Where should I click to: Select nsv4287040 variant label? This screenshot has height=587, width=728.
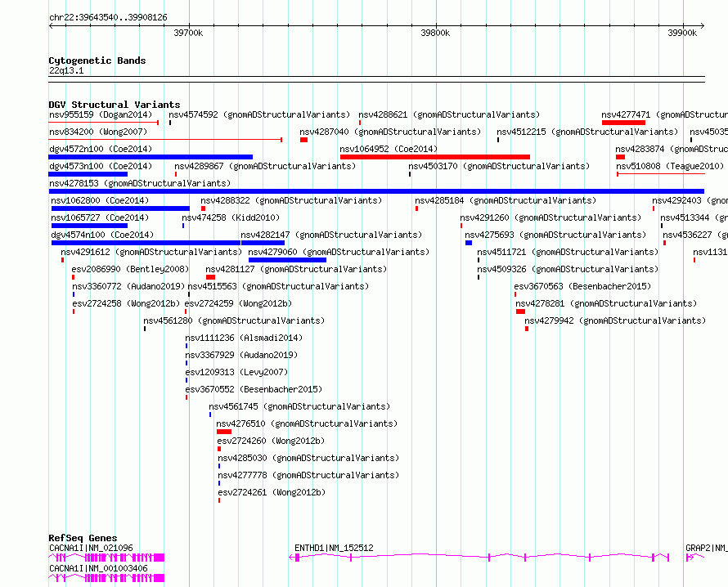pyautogui.click(x=390, y=132)
